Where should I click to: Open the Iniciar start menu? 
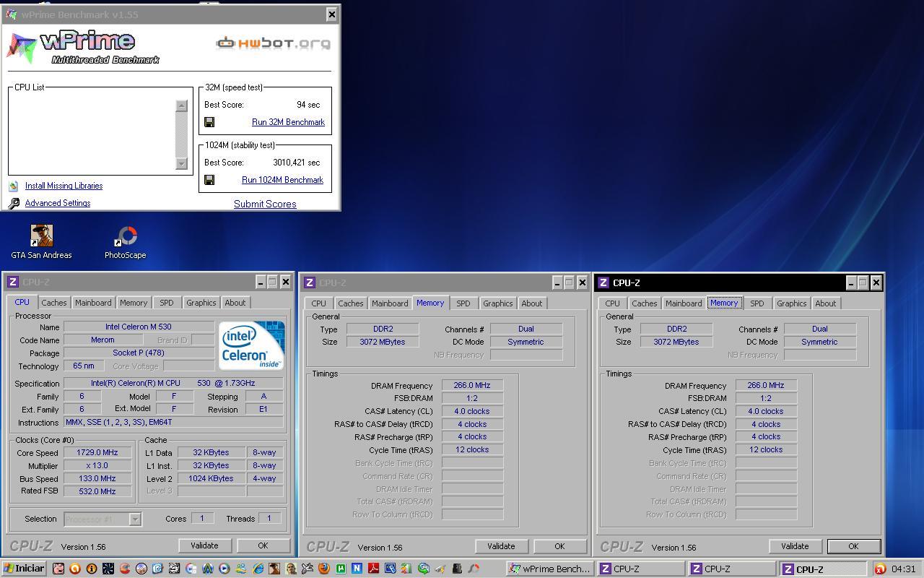[24, 569]
